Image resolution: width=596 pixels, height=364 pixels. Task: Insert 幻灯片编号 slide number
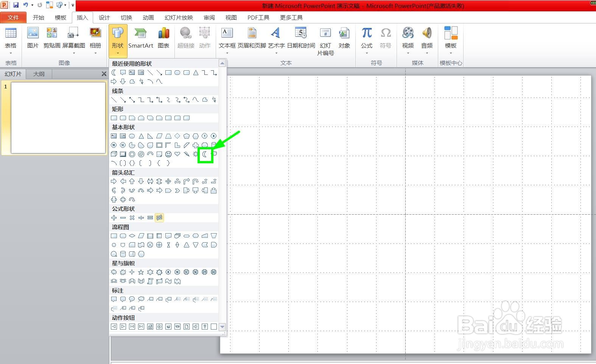pyautogui.click(x=325, y=42)
